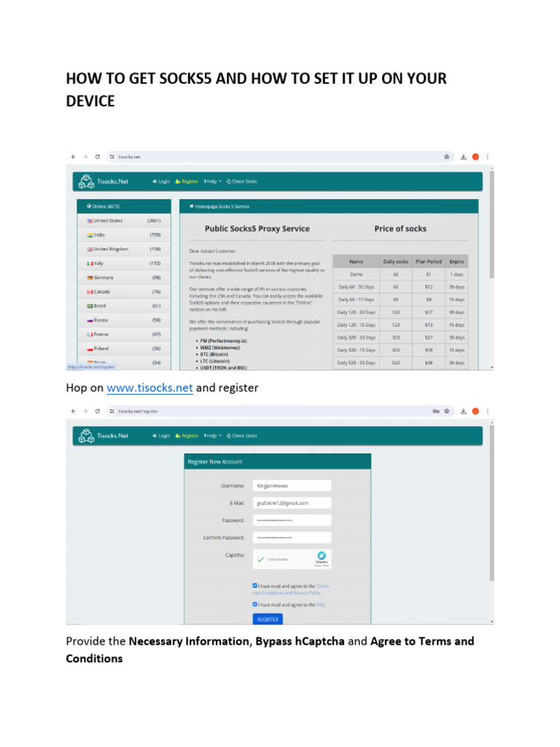560x747 pixels.
Task: Click the hCaptcha logo in the captcha widget
Action: [322, 555]
